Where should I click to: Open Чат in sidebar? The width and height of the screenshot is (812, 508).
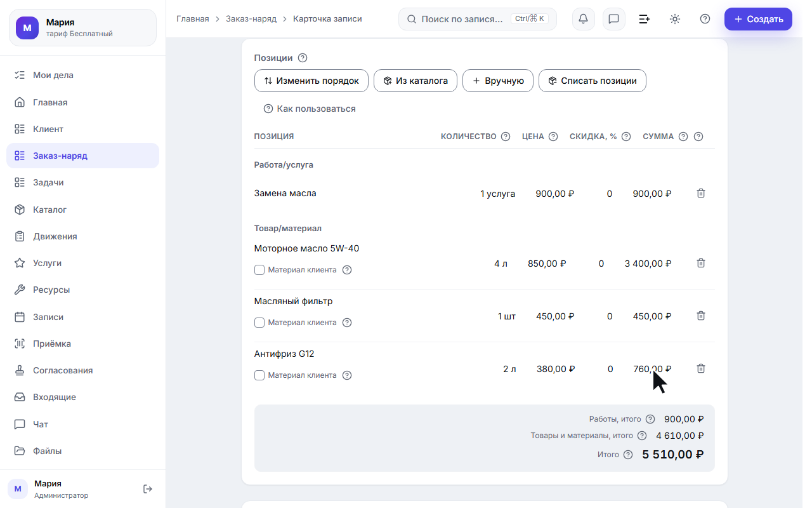click(x=82, y=424)
